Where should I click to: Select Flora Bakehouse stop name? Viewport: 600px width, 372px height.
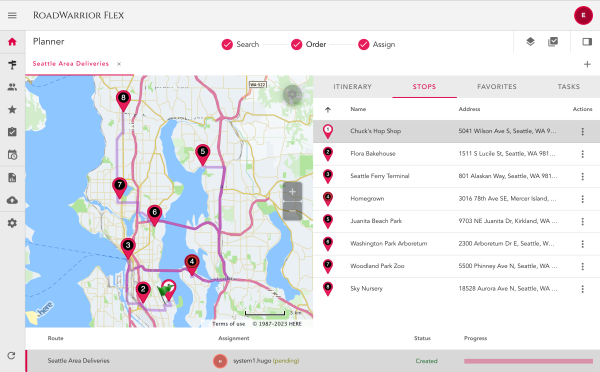point(373,153)
